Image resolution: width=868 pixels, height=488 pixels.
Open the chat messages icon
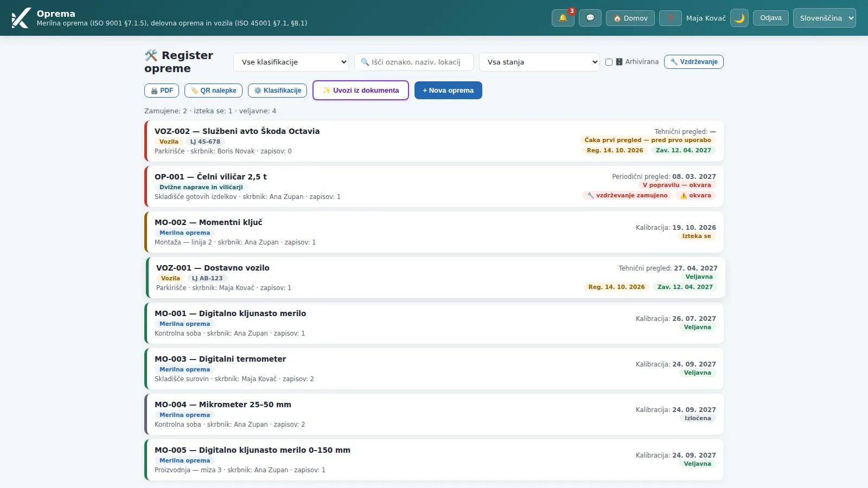[590, 18]
